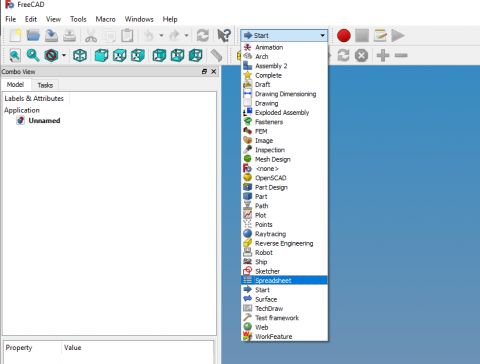Viewport: 480px width, 364px height.
Task: Select the Unnamed document in tree
Action: point(44,121)
